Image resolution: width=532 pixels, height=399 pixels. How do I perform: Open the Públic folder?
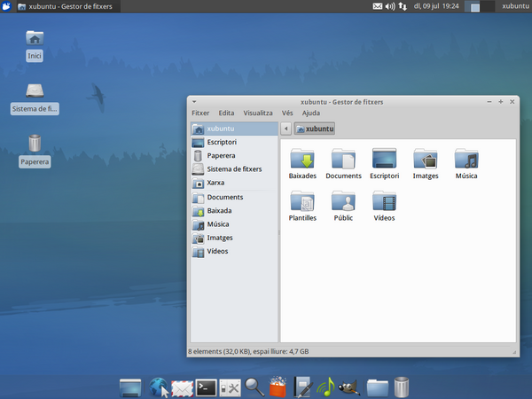pyautogui.click(x=343, y=202)
